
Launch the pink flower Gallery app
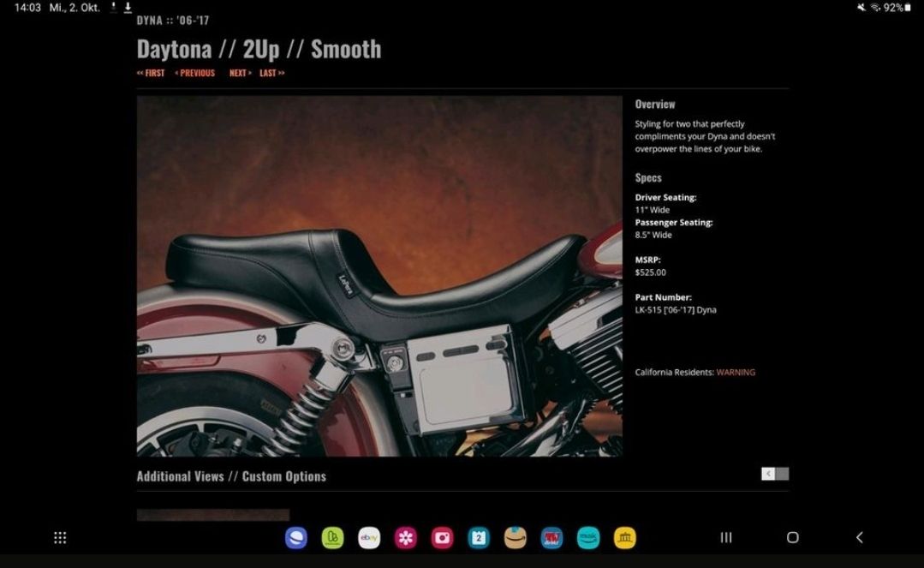point(406,538)
